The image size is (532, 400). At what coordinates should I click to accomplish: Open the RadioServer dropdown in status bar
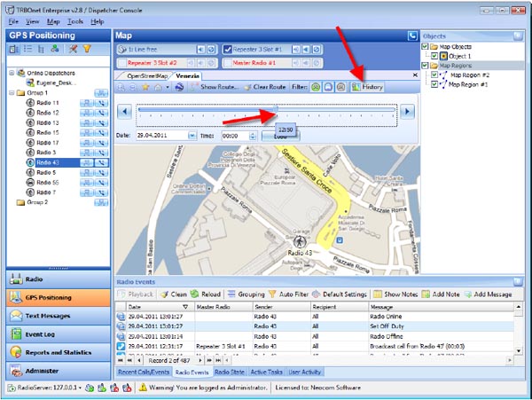[80, 388]
